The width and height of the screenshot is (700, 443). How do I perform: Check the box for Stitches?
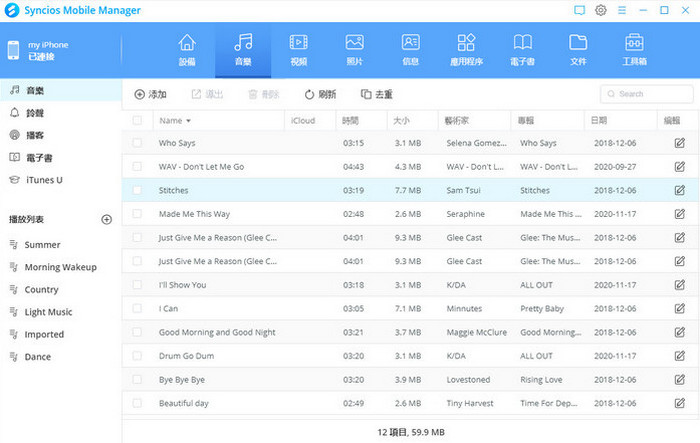point(137,190)
